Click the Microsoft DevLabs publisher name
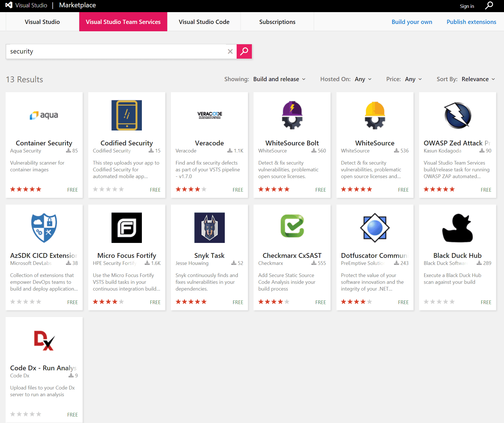The width and height of the screenshot is (504, 423). pyautogui.click(x=31, y=263)
